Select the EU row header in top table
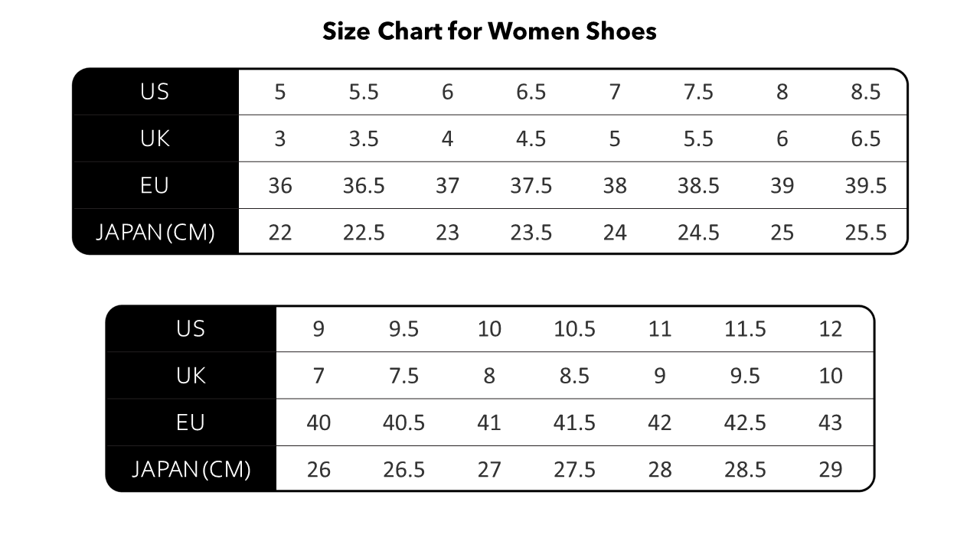Image resolution: width=980 pixels, height=551 pixels. (x=155, y=185)
